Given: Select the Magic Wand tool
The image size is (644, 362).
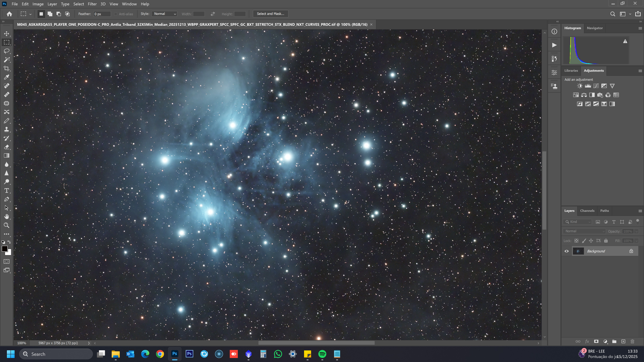Looking at the screenshot, I should point(7,60).
